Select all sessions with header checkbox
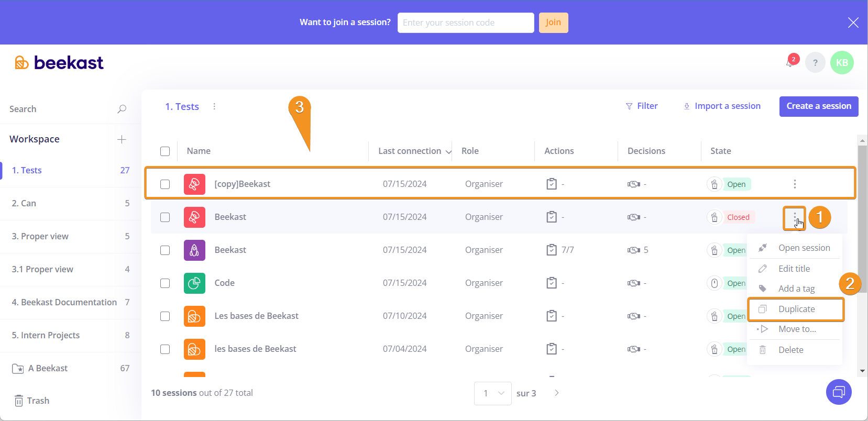Screen dimensions: 868x421 click(x=165, y=151)
